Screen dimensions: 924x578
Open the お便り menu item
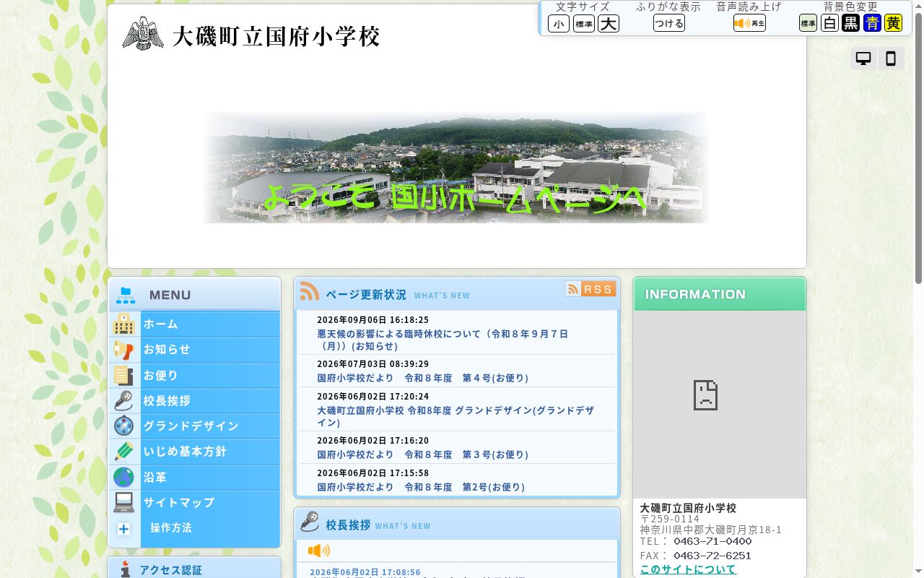pos(195,376)
